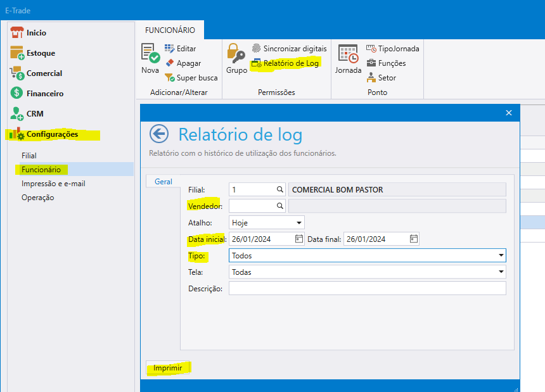Viewport: 545px width, 392px height.
Task: Click the Nova funcionário icon
Action: (x=150, y=54)
